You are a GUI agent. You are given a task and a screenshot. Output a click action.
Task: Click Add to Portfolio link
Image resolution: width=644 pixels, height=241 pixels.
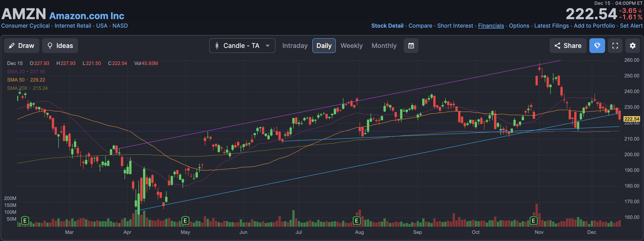[x=594, y=26]
